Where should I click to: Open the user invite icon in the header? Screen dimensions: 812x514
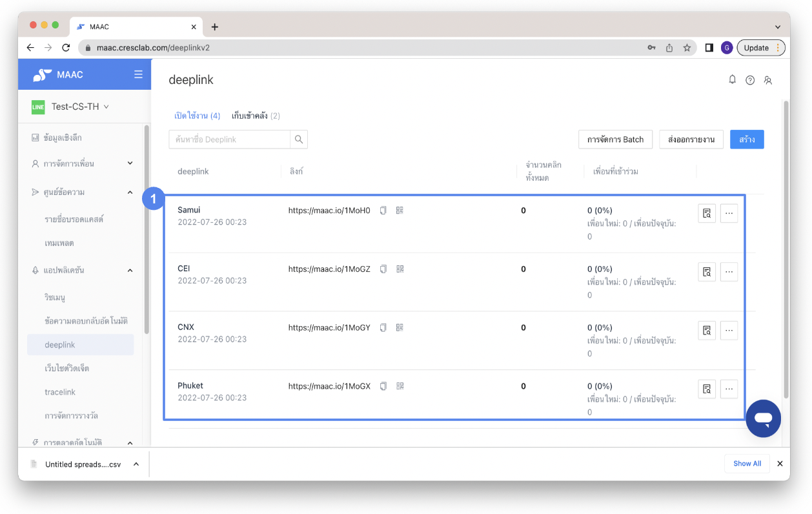pos(767,79)
